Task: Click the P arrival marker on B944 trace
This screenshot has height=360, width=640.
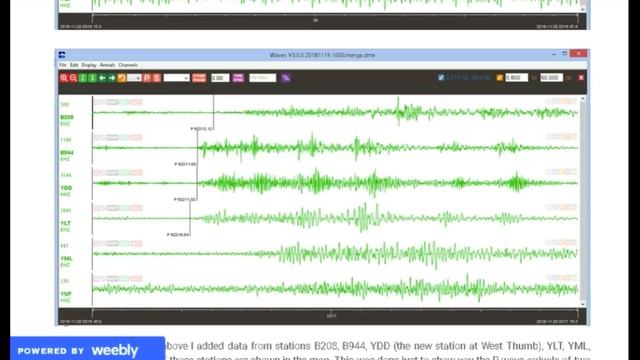Action: 197,149
